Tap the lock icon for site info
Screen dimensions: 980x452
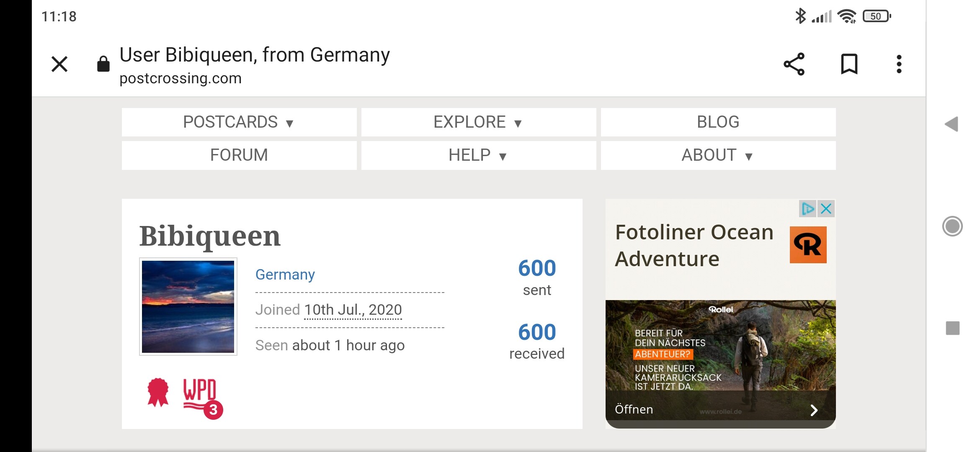[103, 64]
